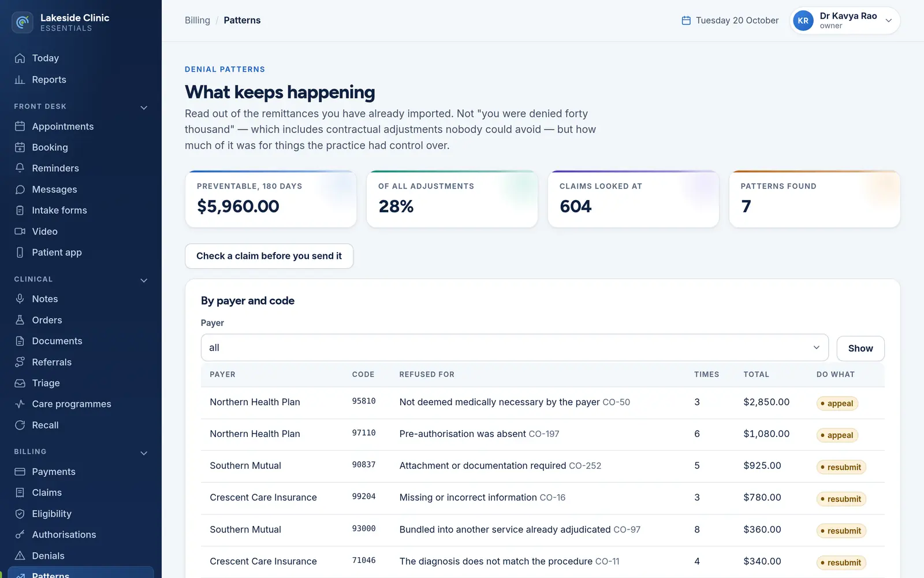Click the resubmit tag for code 90837

(x=841, y=467)
